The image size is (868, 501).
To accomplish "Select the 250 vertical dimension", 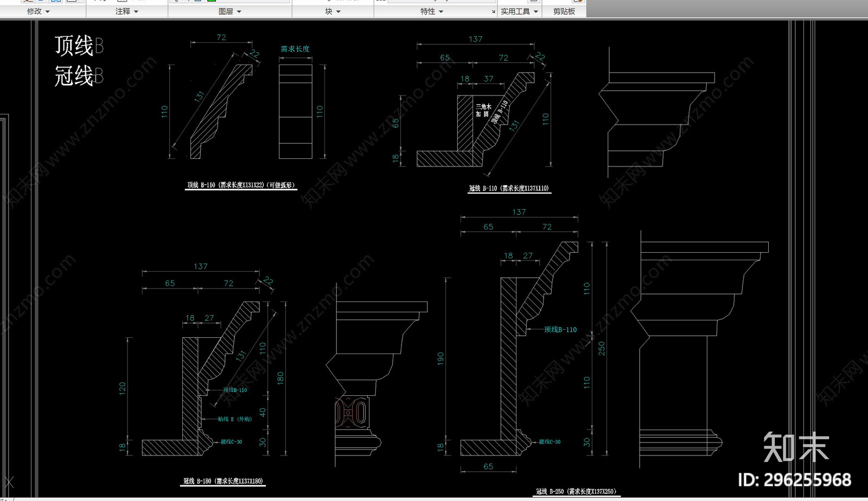I will [x=601, y=348].
